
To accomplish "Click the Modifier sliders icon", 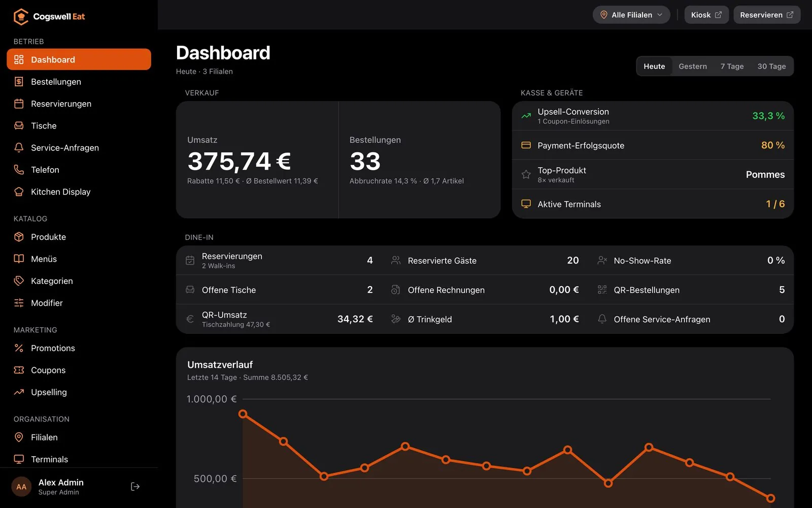I will click(x=19, y=303).
